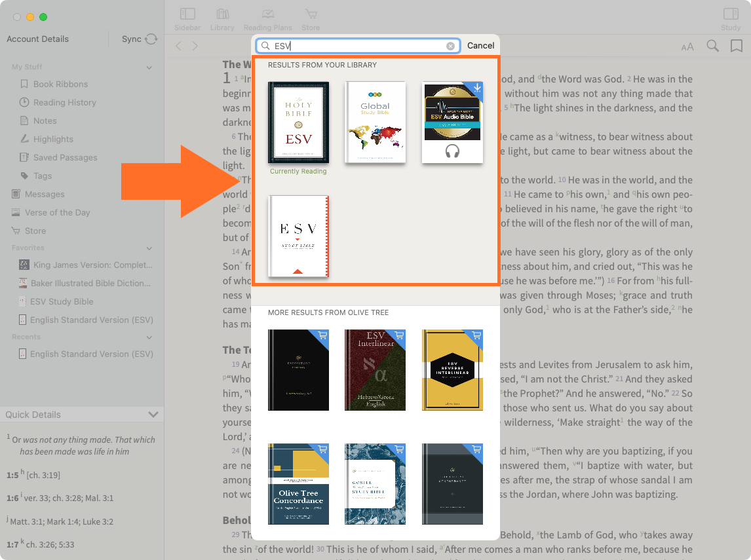The width and height of the screenshot is (751, 560).
Task: Click cart icon on dark gray cover
Action: tap(476, 449)
